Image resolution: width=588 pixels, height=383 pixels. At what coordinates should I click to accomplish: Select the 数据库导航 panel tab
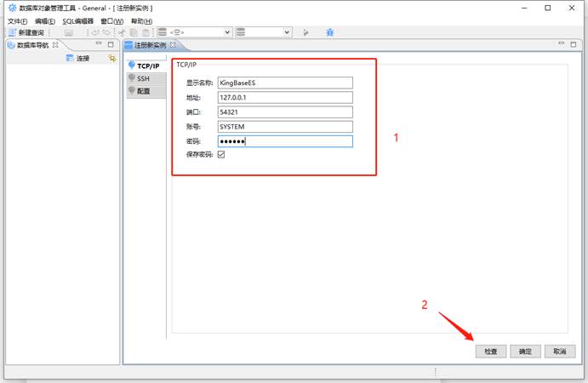tap(32, 45)
